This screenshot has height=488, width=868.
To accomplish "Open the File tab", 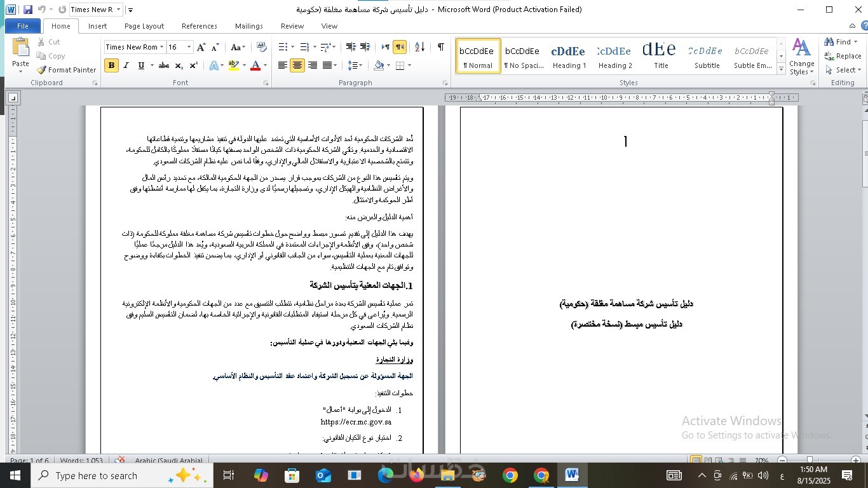I will 23,26.
